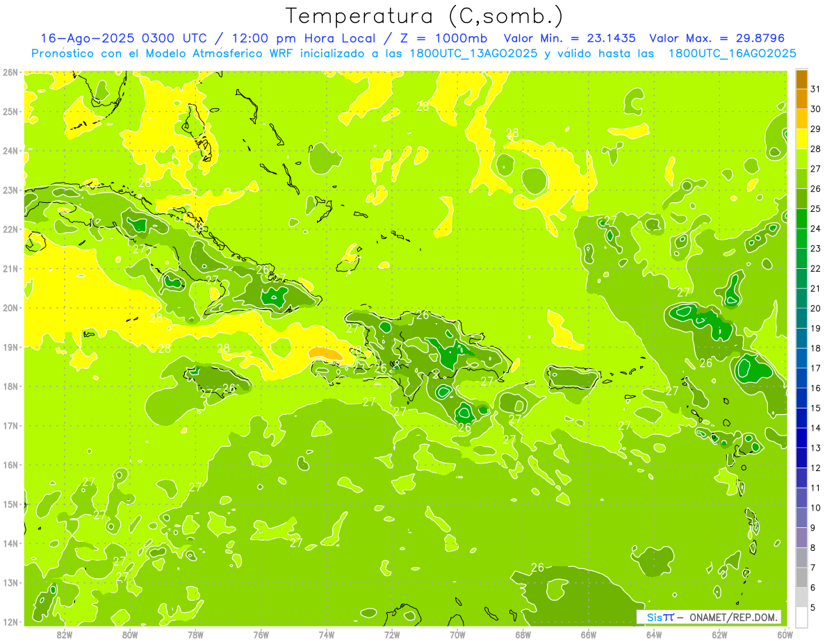Click the 15N latitude axis label
The image size is (834, 644).
pyautogui.click(x=10, y=504)
